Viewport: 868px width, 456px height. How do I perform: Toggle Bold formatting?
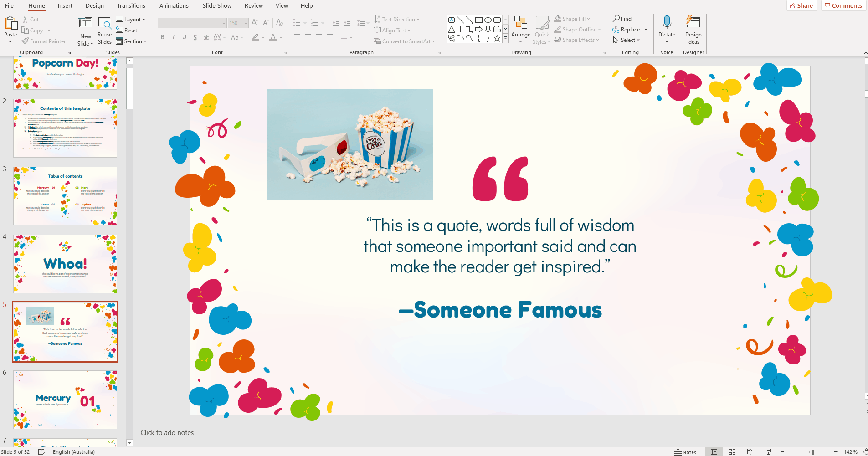[x=163, y=37]
